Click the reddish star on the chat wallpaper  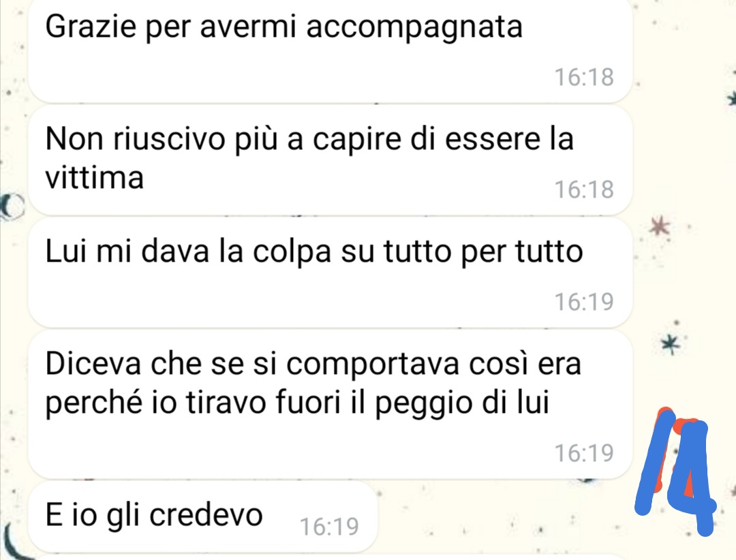click(660, 225)
